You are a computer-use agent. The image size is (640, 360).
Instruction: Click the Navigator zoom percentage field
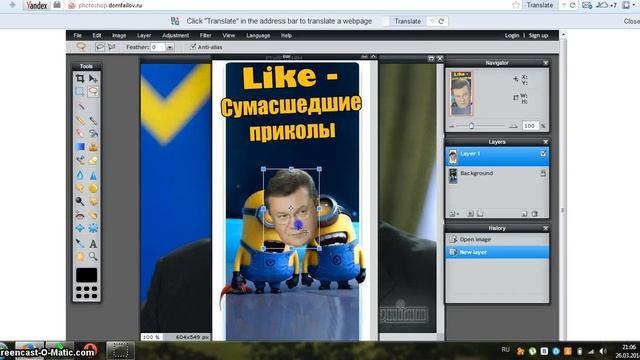pyautogui.click(x=530, y=126)
